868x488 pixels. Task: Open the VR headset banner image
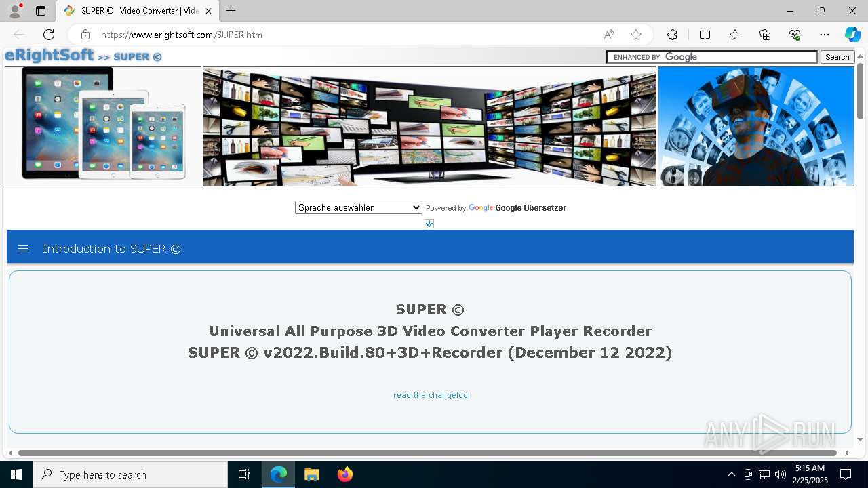[756, 126]
